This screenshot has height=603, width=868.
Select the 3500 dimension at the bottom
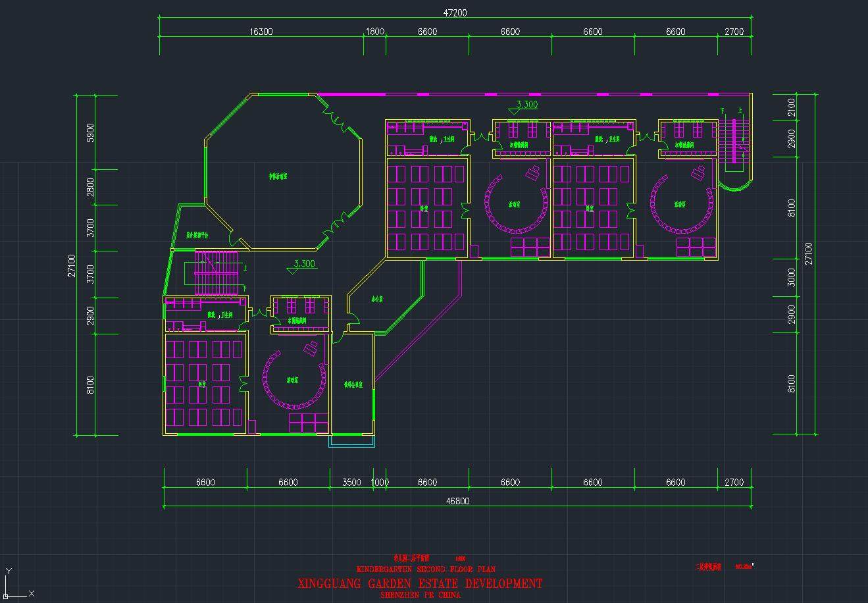click(x=351, y=483)
